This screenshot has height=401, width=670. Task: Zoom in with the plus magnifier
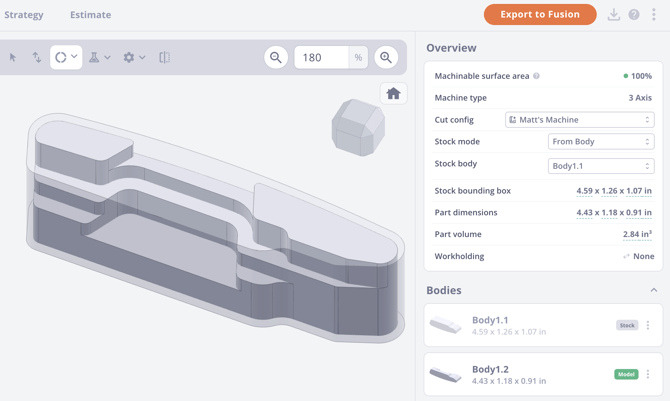point(386,58)
